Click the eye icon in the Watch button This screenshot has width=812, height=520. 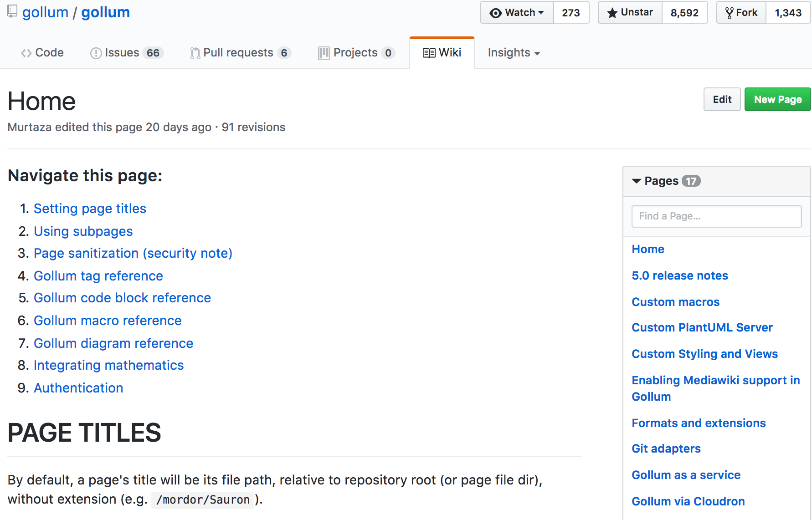coord(495,13)
